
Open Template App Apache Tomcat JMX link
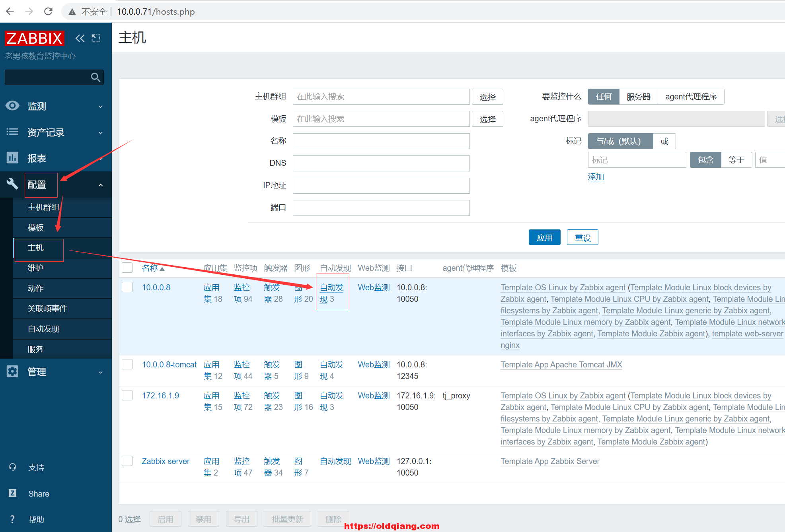click(x=561, y=364)
